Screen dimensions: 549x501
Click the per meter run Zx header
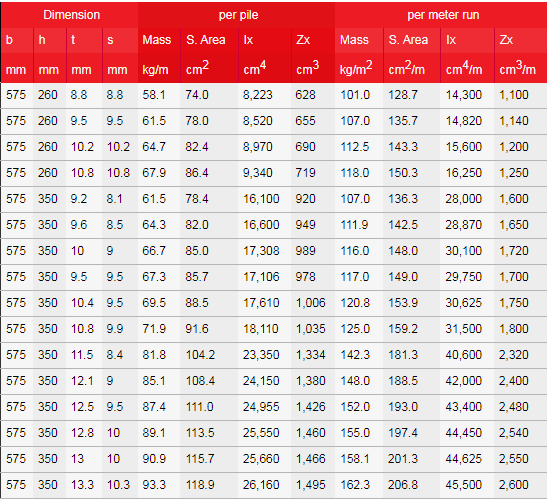pyautogui.click(x=506, y=40)
